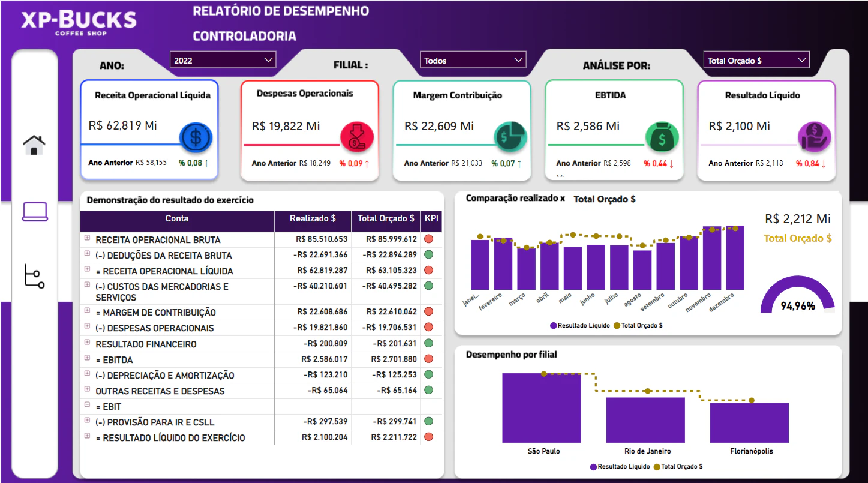The height and width of the screenshot is (483, 868).
Task: Click Resultado Líquido legend in the comparison chart
Action: (579, 326)
